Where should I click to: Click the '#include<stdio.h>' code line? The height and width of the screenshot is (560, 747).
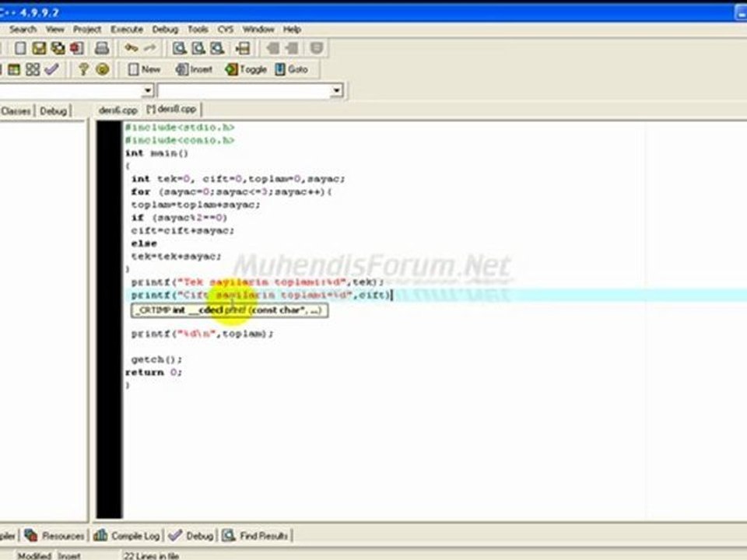click(180, 128)
